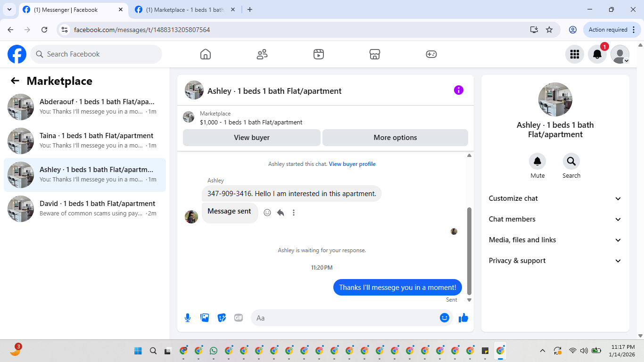The width and height of the screenshot is (644, 362).
Task: Open Taina's apartment conversation
Action: [x=85, y=140]
